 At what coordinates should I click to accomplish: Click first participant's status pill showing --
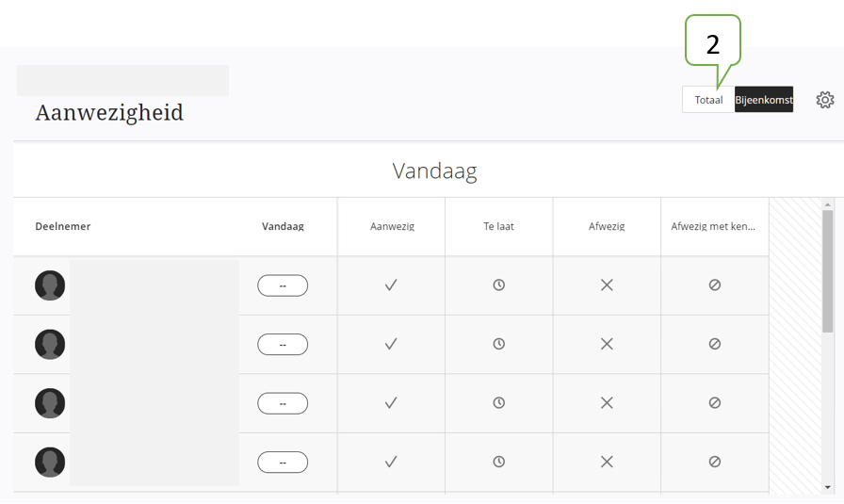[283, 285]
